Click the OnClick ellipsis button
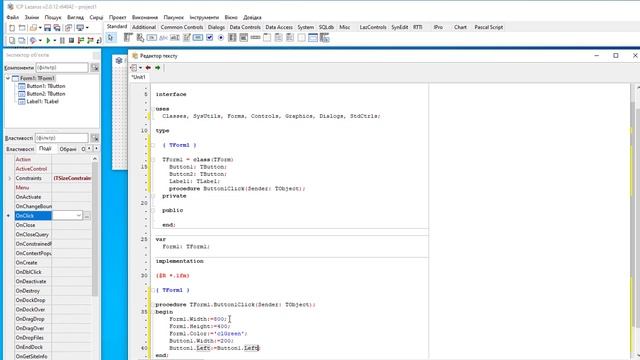Viewport: 640px width, 360px height. coord(87,216)
